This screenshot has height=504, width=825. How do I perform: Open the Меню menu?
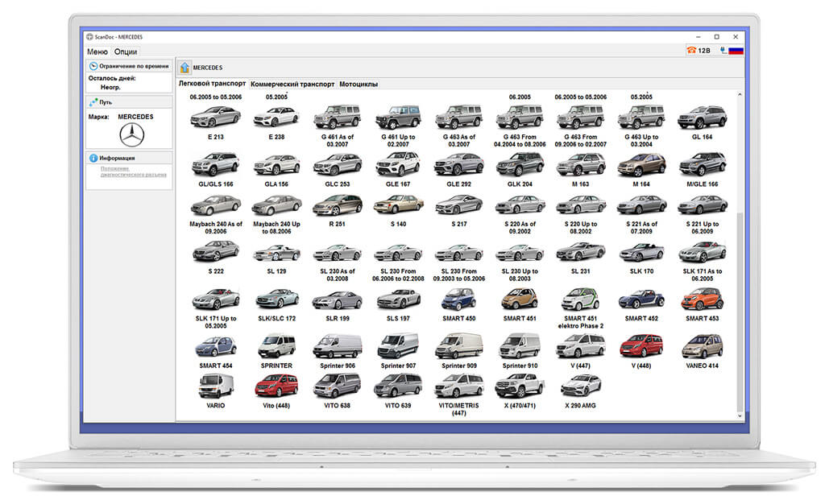(x=97, y=52)
